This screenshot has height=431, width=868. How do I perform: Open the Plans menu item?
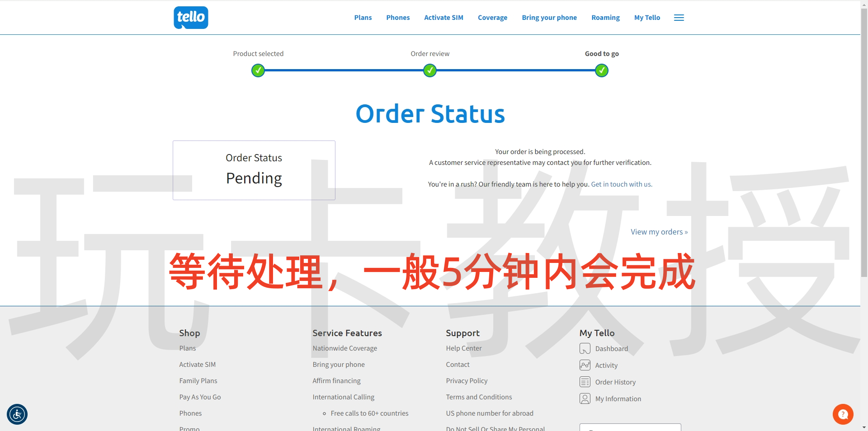pyautogui.click(x=363, y=18)
